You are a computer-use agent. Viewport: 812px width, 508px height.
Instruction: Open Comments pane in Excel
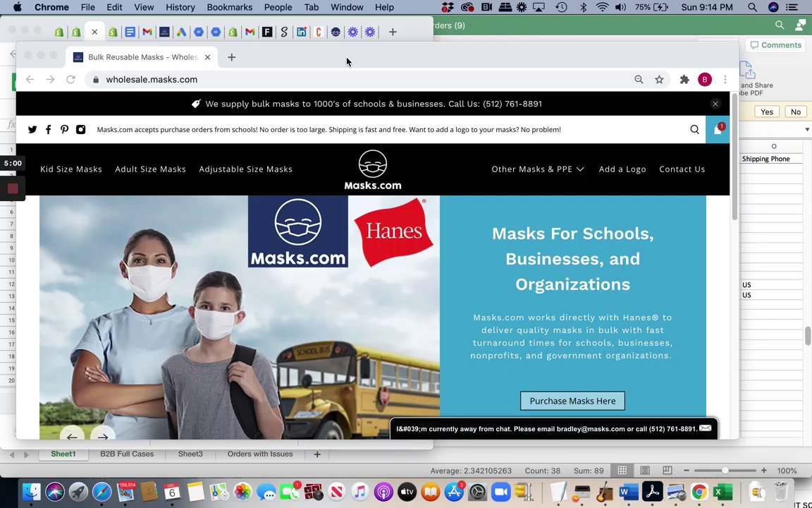[776, 45]
